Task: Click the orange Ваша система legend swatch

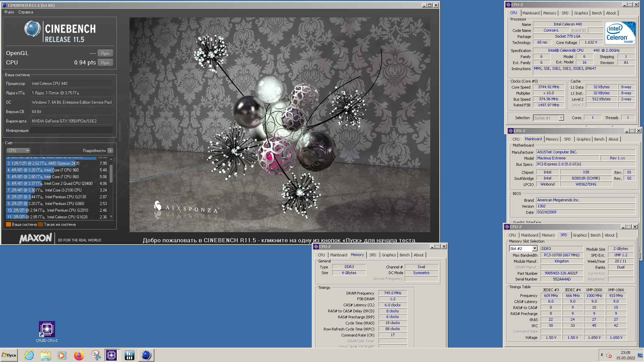Action: (9, 224)
